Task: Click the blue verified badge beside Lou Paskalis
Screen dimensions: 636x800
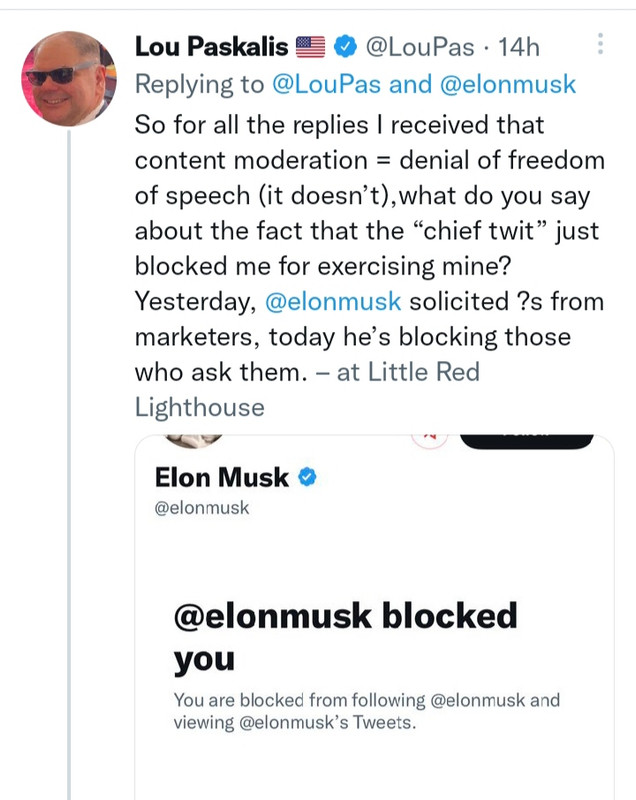Action: pyautogui.click(x=345, y=46)
